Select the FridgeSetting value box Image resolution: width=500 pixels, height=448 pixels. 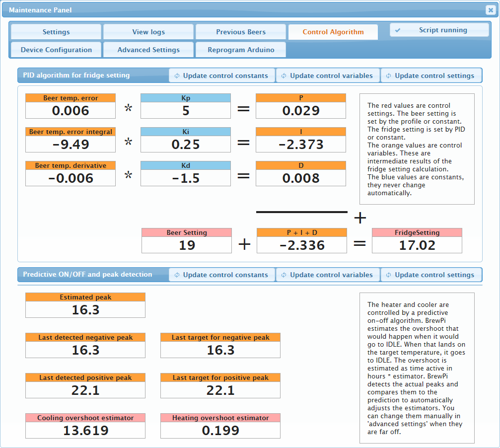(417, 245)
